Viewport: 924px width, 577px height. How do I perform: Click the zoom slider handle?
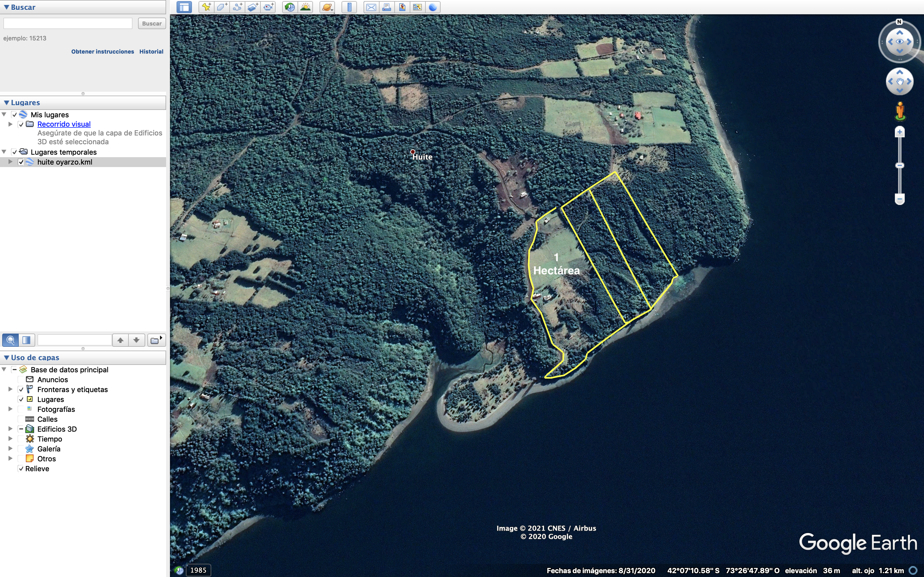tap(900, 165)
